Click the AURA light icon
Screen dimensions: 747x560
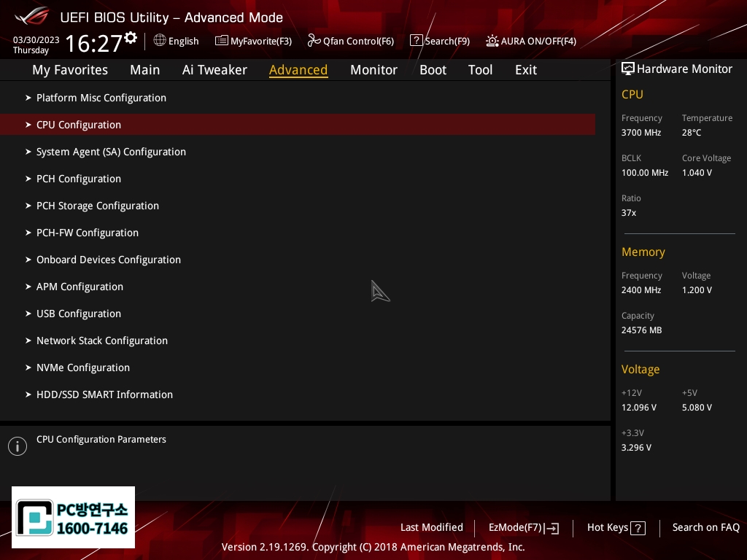[492, 41]
